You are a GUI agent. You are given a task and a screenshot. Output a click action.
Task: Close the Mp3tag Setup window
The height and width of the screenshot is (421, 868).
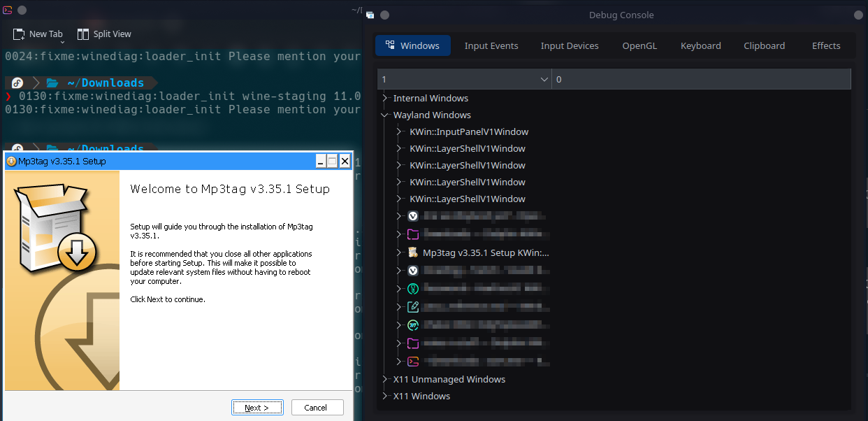point(345,162)
